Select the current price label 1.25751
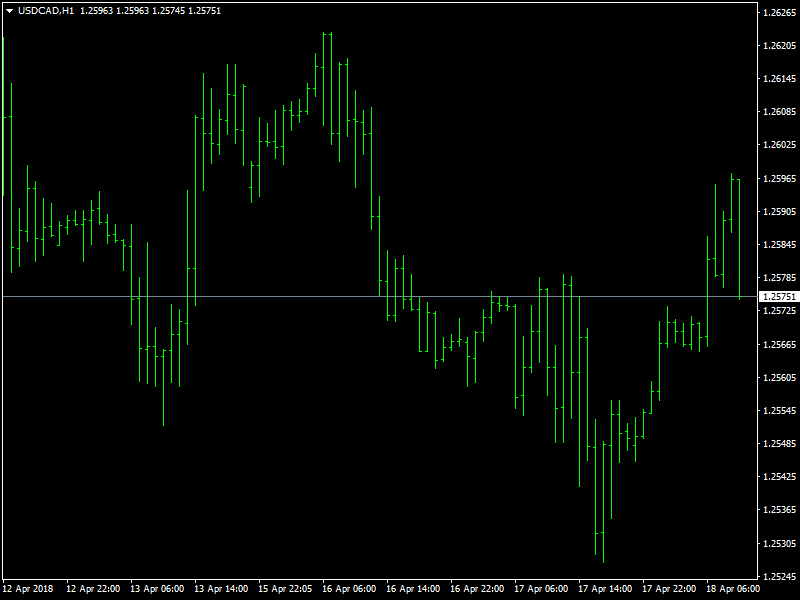The image size is (800, 600). (x=779, y=296)
